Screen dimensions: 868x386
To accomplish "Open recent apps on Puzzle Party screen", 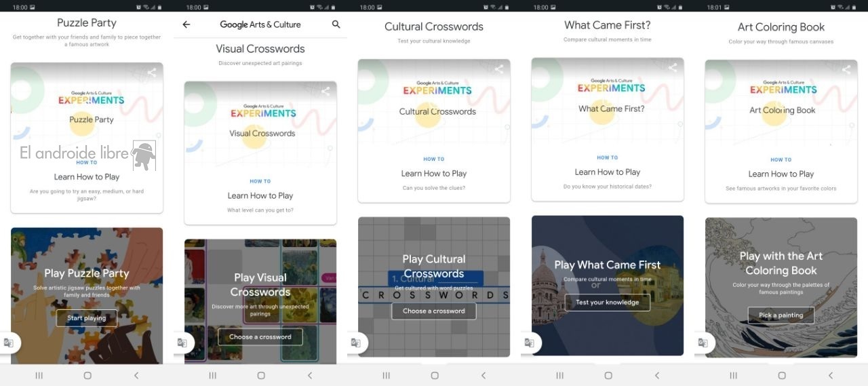I will [x=39, y=375].
